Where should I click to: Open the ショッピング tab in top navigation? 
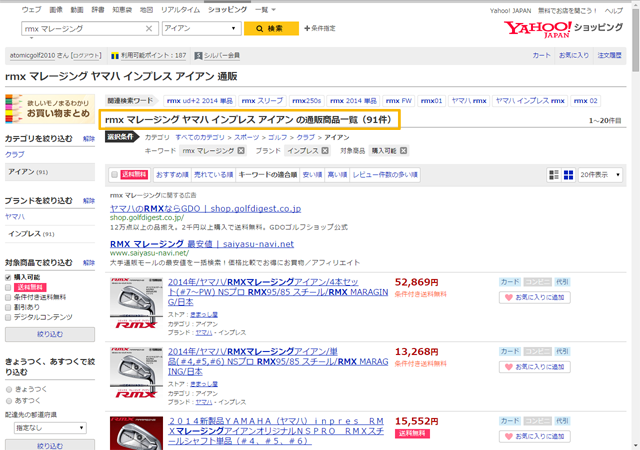(x=227, y=9)
